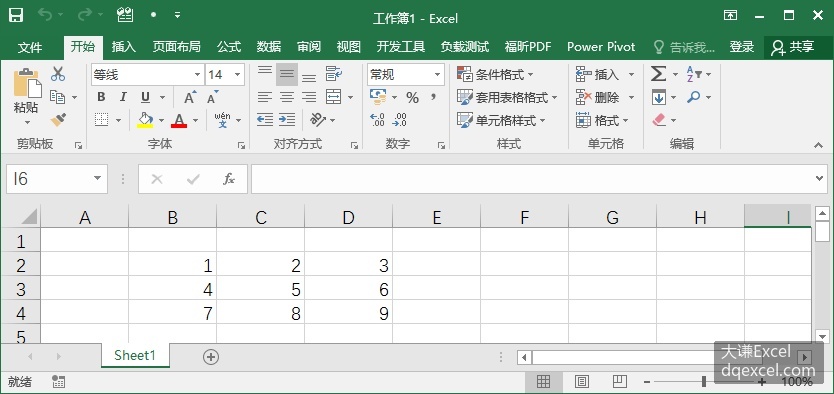
Task: Expand the formula bar chevron
Action: coord(820,179)
